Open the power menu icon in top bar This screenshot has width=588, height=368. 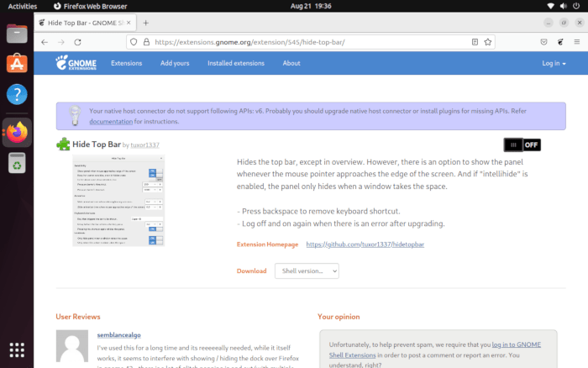tap(576, 6)
